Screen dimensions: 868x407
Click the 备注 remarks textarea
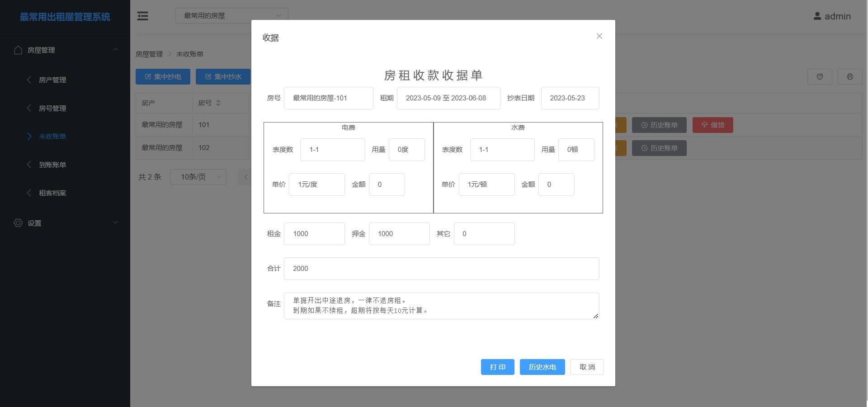coord(442,306)
